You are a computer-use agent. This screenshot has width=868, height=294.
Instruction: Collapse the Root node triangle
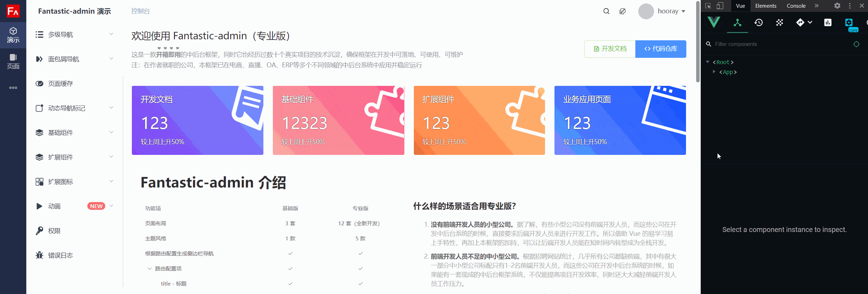[708, 62]
